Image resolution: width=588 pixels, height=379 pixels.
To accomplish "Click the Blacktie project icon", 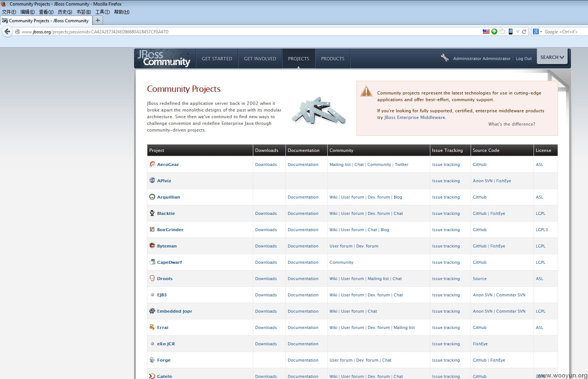I will [x=152, y=213].
